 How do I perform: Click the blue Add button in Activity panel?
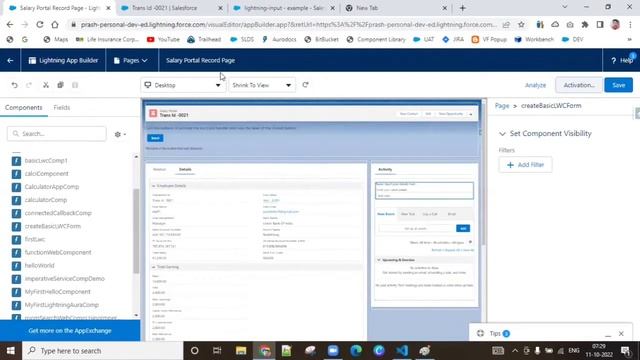click(463, 228)
